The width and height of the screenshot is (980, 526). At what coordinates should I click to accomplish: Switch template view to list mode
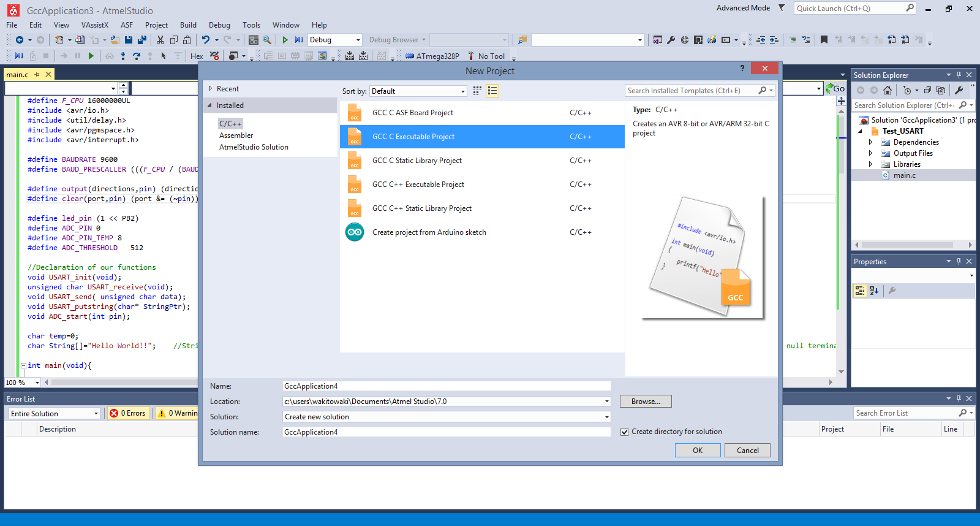[492, 91]
